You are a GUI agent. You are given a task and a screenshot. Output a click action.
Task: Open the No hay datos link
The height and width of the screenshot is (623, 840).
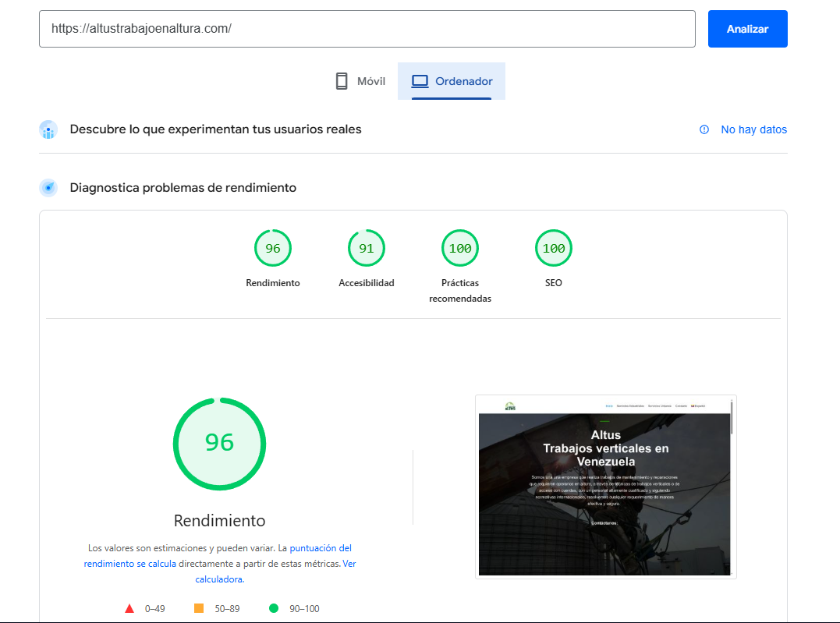[x=753, y=129]
